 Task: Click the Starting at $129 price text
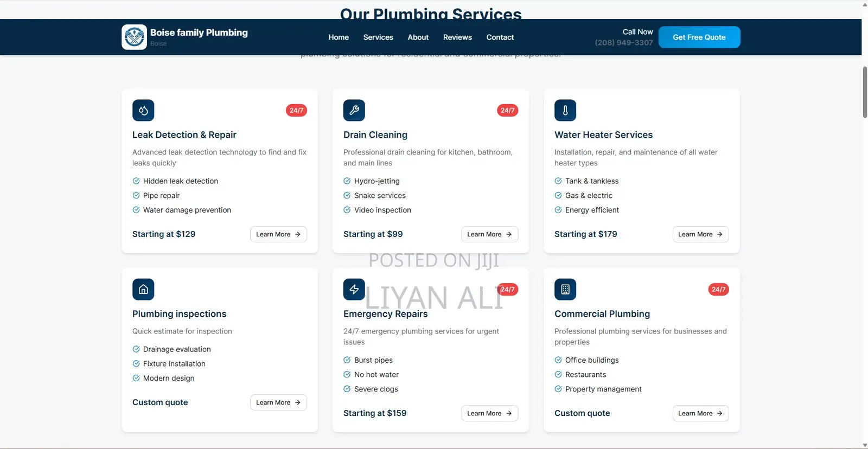click(x=164, y=234)
